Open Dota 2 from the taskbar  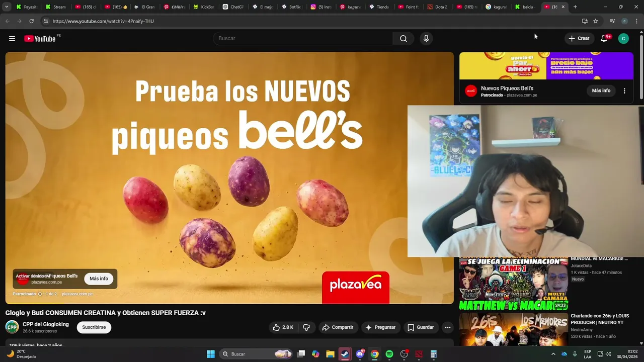(419, 354)
